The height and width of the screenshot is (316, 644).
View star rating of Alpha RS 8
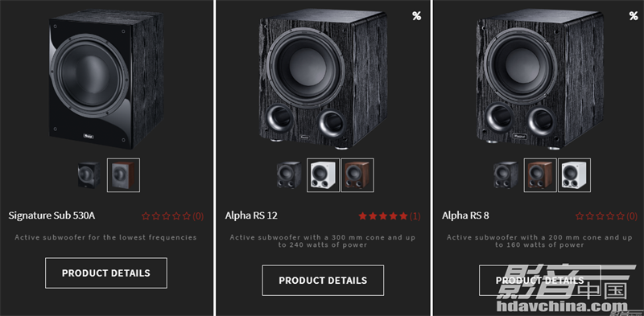(606, 215)
